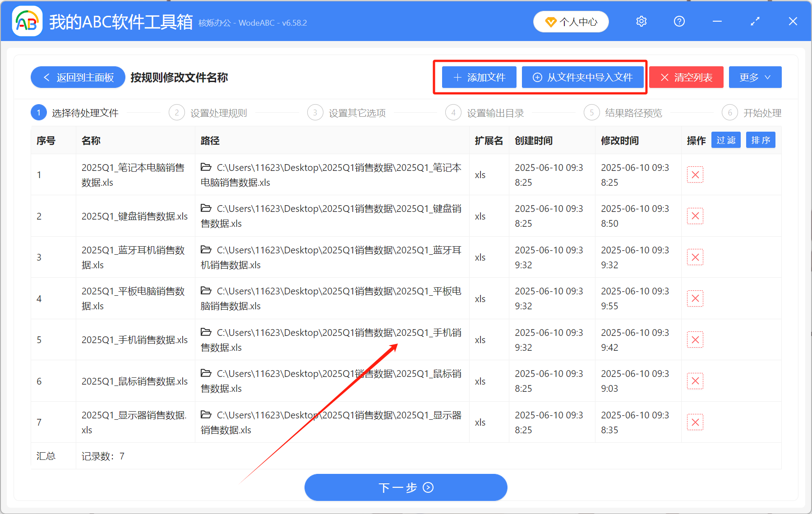
Task: Click the folder icon beside 键盘销售数据 path
Action: click(x=206, y=208)
